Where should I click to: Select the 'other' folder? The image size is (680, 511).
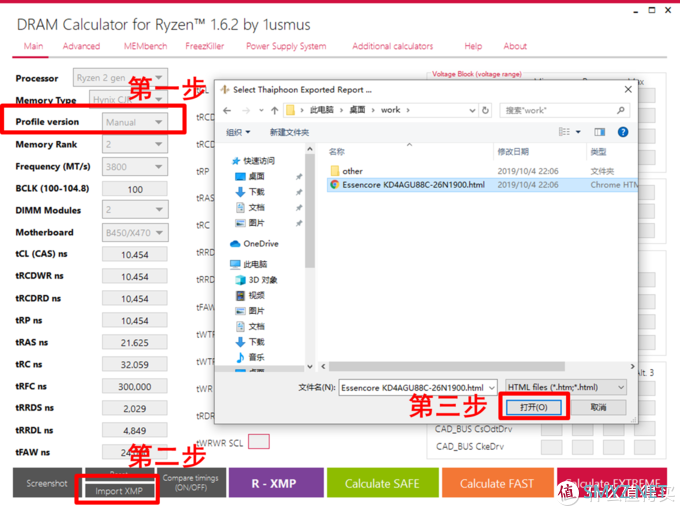tap(482, 171)
